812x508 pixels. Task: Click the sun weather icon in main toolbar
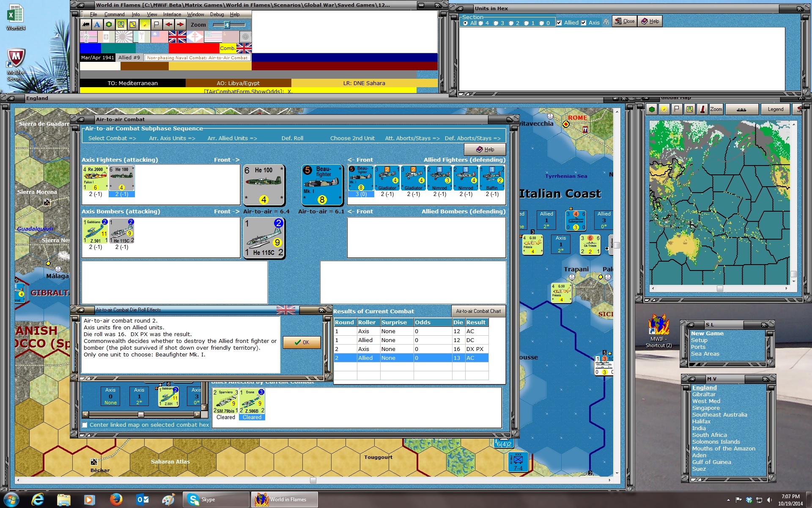[x=145, y=25]
